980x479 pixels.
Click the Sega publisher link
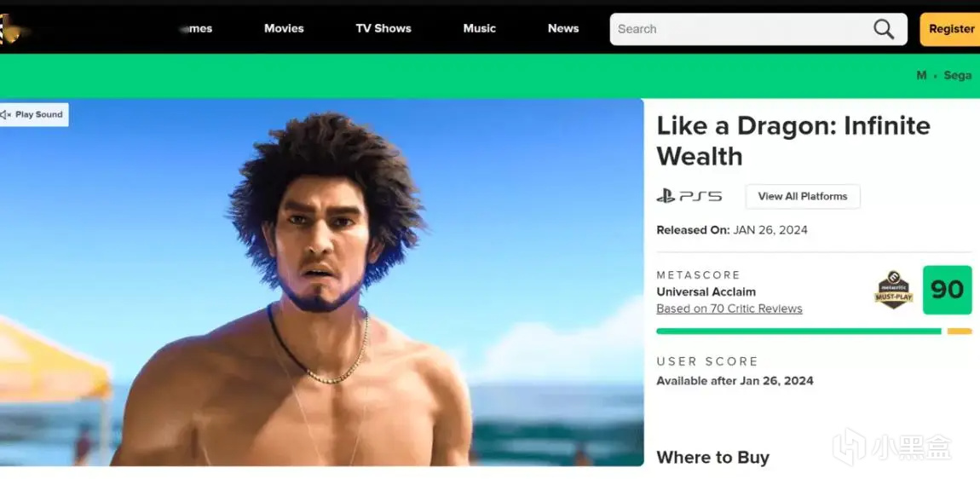point(958,75)
